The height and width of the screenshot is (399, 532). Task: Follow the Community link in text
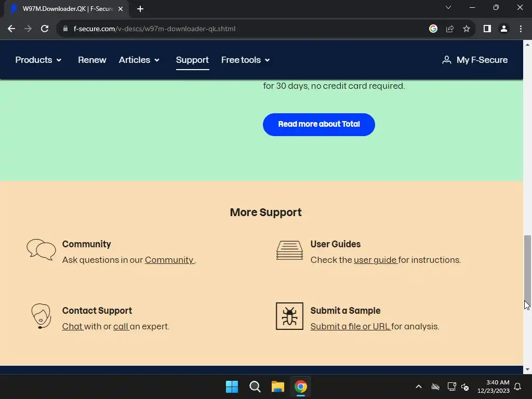170,260
